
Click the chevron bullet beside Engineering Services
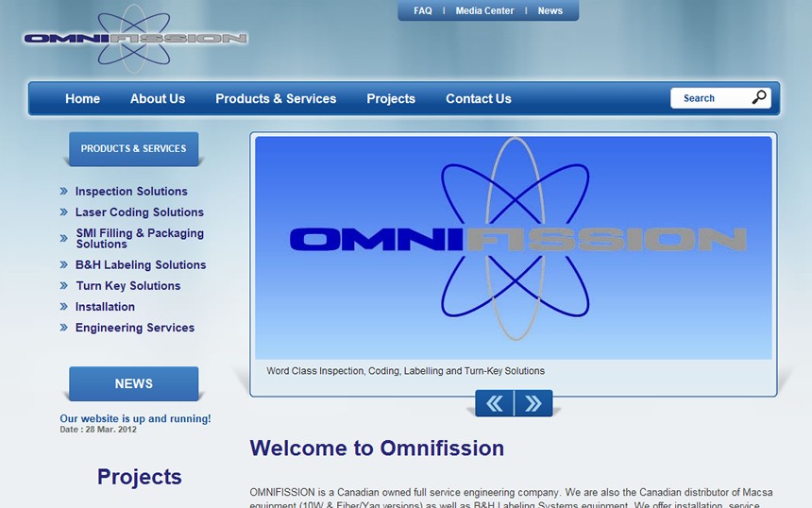coord(63,328)
